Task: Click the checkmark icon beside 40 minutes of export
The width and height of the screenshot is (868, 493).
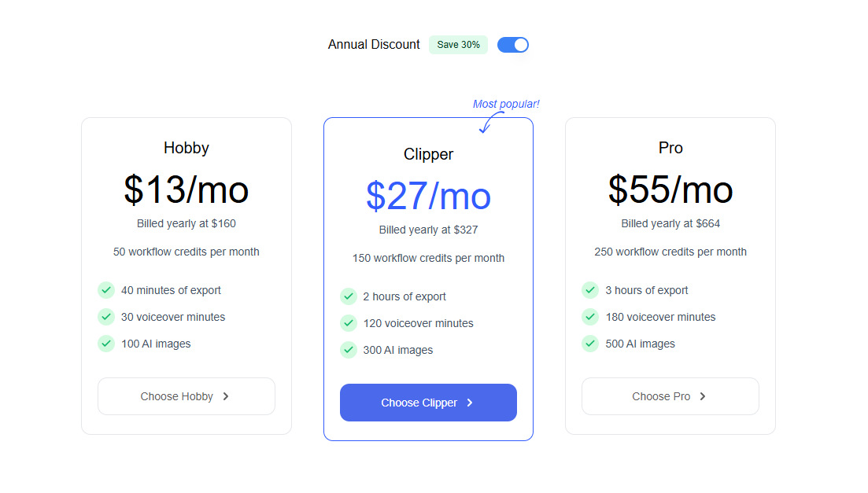Action: (x=106, y=290)
